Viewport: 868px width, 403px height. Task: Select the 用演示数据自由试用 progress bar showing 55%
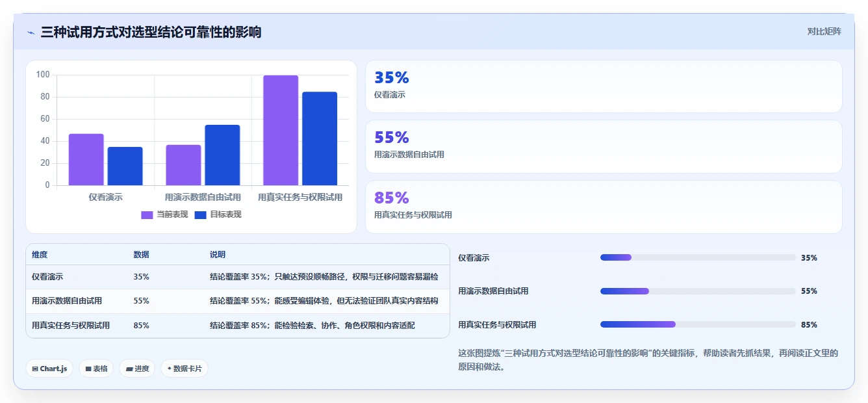(698, 291)
